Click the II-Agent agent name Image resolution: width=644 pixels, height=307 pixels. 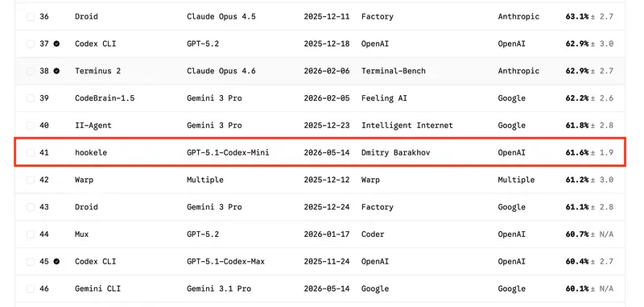click(93, 126)
